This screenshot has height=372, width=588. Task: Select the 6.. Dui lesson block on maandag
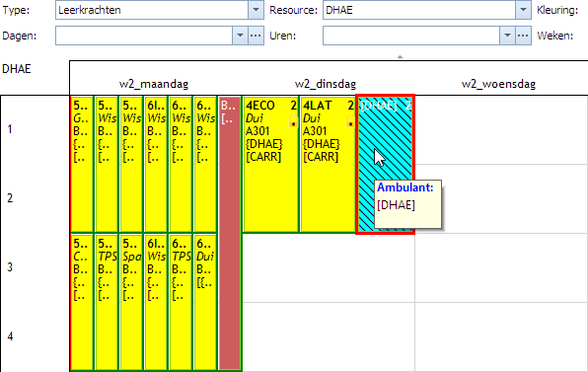click(x=205, y=302)
